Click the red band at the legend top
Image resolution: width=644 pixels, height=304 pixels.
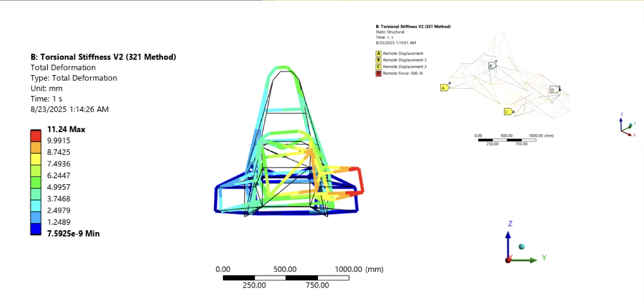[x=36, y=135]
